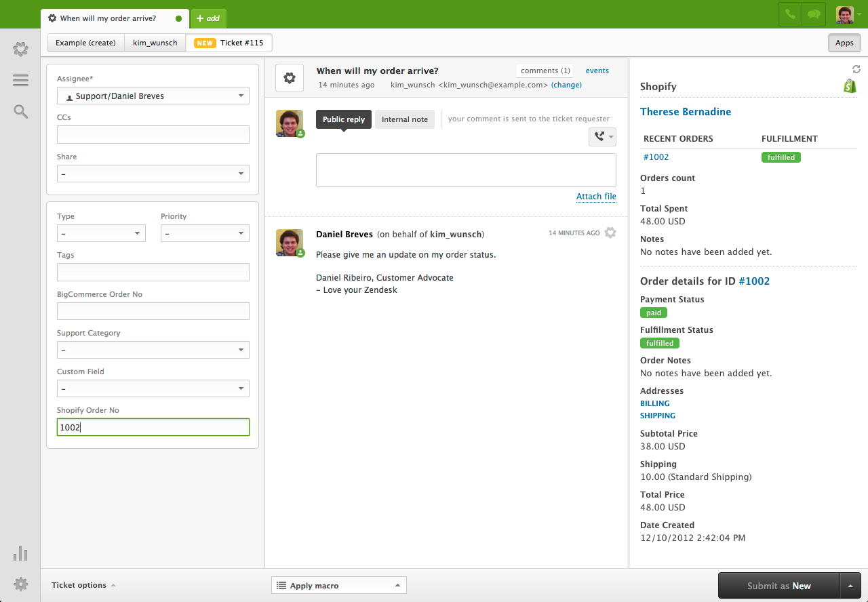
Task: Open a new tab with the add button
Action: point(208,18)
